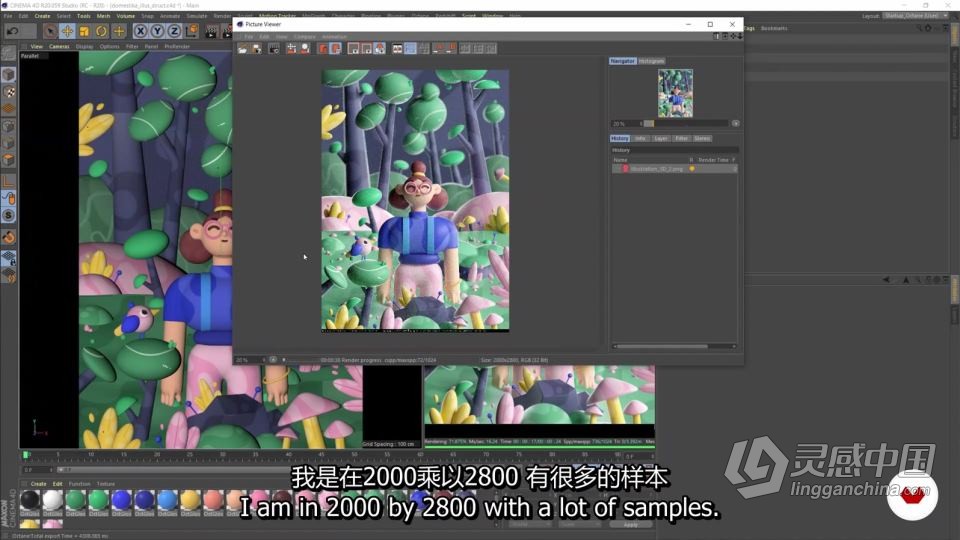The height and width of the screenshot is (540, 960).
Task: Open material manager Edit menu
Action: coord(58,484)
